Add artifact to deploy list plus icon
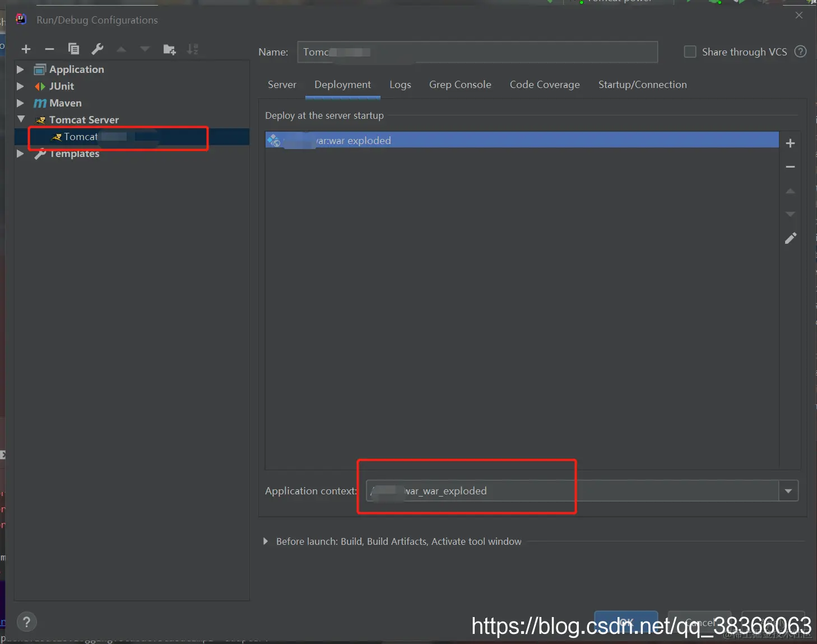Screen dimensions: 817x644 [x=790, y=143]
